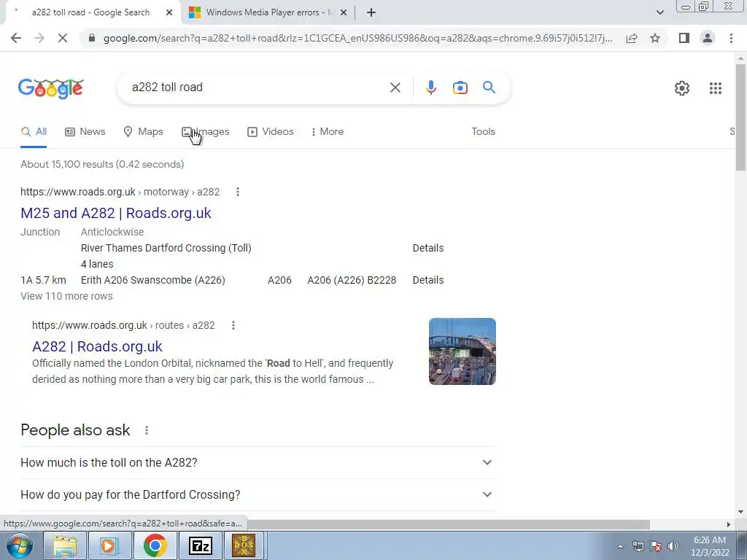Submit search with the magnifier icon
747x560 pixels.
point(489,87)
